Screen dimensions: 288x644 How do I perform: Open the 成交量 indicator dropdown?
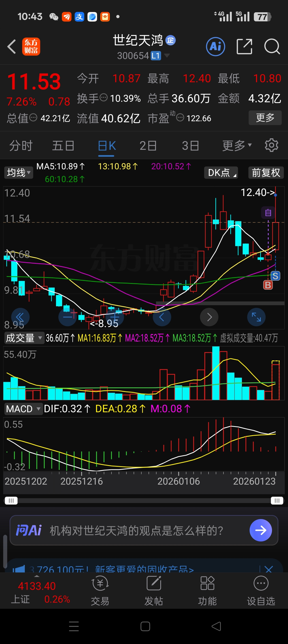coord(24,338)
